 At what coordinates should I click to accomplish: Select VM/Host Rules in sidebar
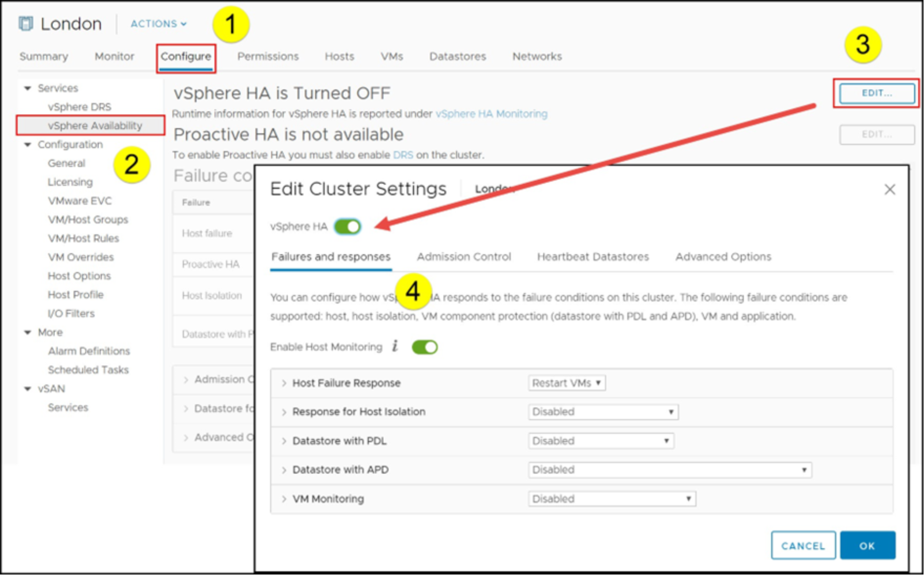[x=83, y=238]
